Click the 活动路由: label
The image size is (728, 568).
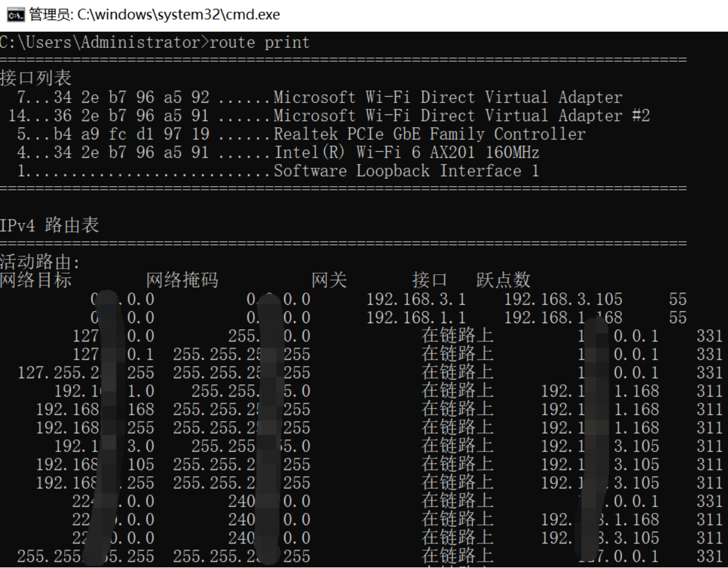pyautogui.click(x=40, y=263)
